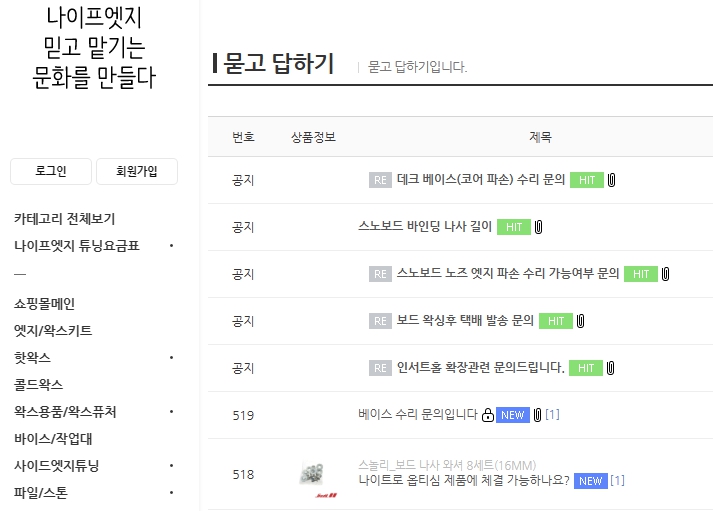713x511 pixels.
Task: Click the lock icon on post 519
Action: point(487,415)
